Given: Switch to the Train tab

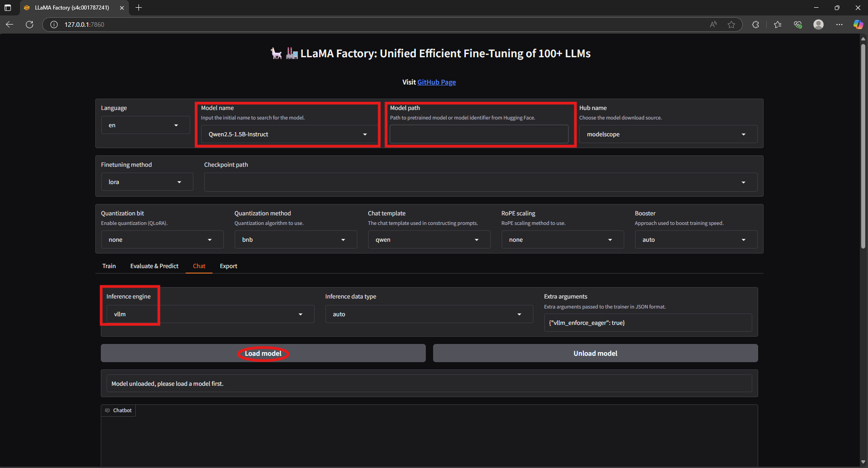Looking at the screenshot, I should pyautogui.click(x=109, y=266).
